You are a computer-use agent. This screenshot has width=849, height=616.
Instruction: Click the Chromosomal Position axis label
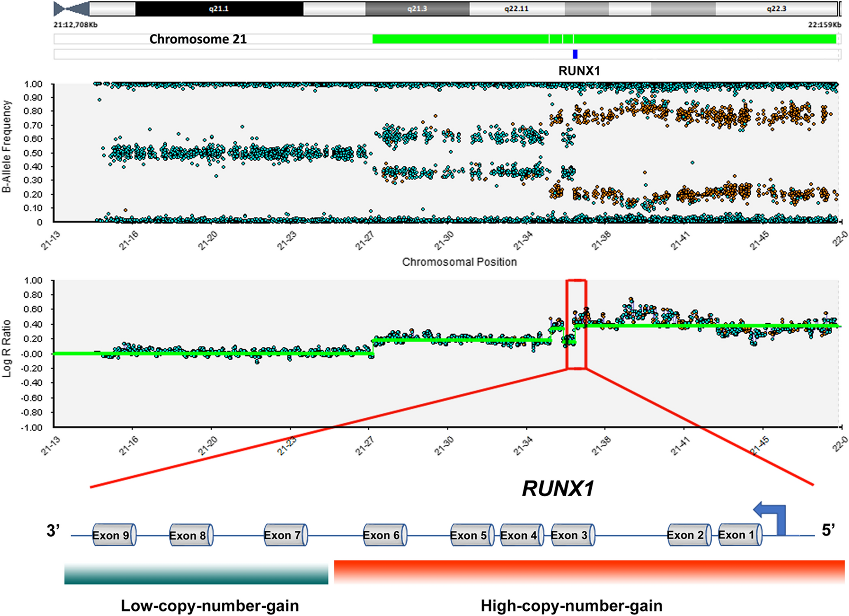[x=460, y=262]
